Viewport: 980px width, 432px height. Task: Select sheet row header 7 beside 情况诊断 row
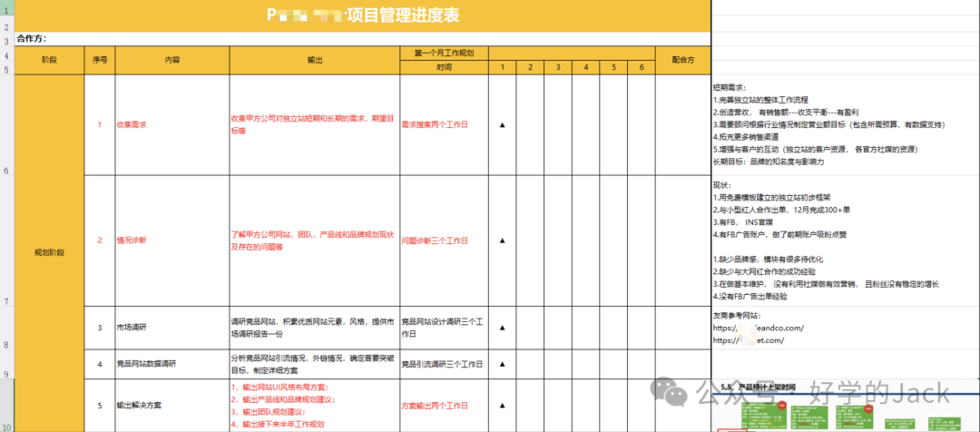6,241
